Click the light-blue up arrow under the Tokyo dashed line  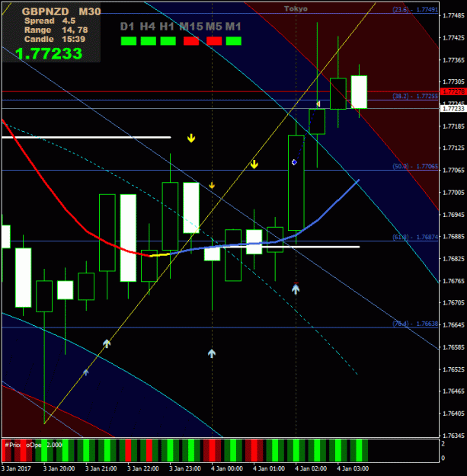[x=296, y=289]
